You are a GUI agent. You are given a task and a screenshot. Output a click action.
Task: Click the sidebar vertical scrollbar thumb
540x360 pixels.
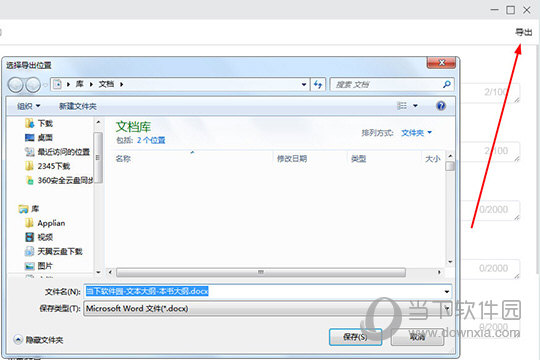98,157
